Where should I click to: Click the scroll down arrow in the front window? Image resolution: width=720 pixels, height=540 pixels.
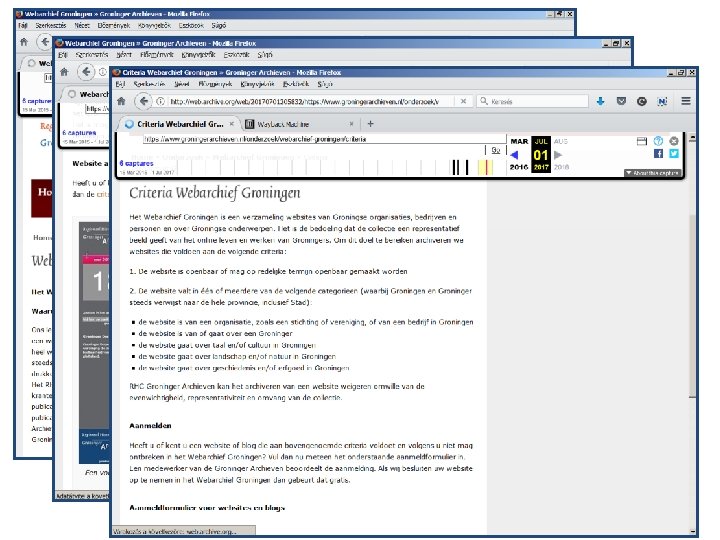pyautogui.click(x=692, y=532)
